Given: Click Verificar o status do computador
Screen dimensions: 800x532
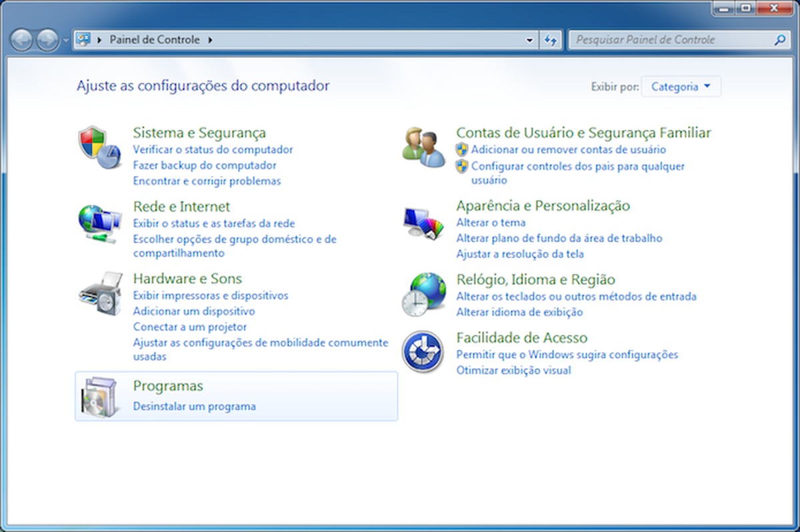Looking at the screenshot, I should click(213, 150).
